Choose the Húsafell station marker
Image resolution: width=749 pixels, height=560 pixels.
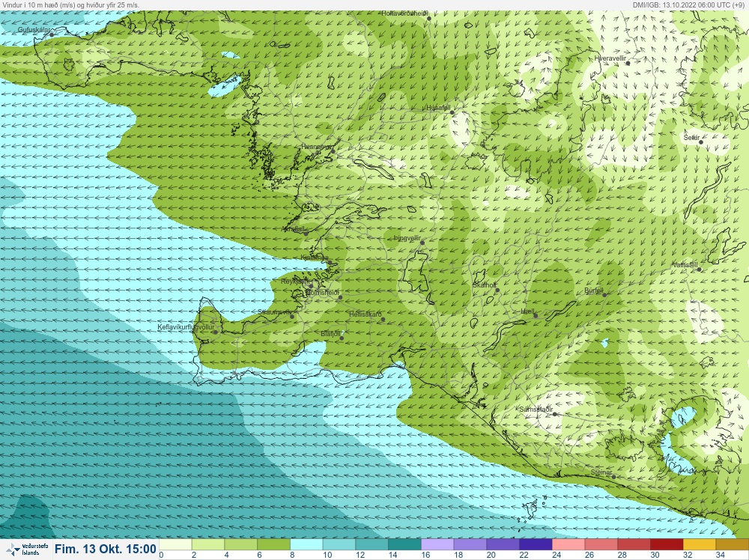452,112
